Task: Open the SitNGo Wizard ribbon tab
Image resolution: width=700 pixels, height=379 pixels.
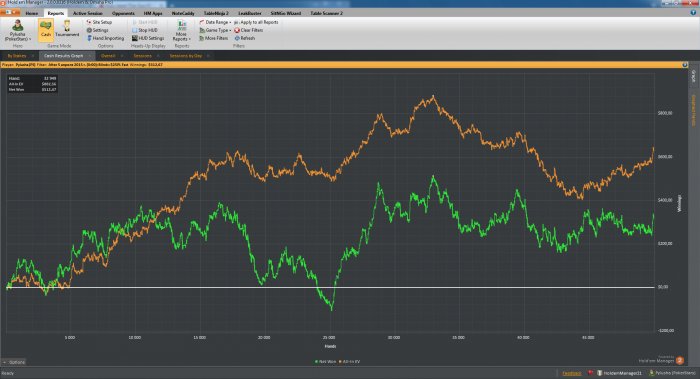Action: [286, 13]
